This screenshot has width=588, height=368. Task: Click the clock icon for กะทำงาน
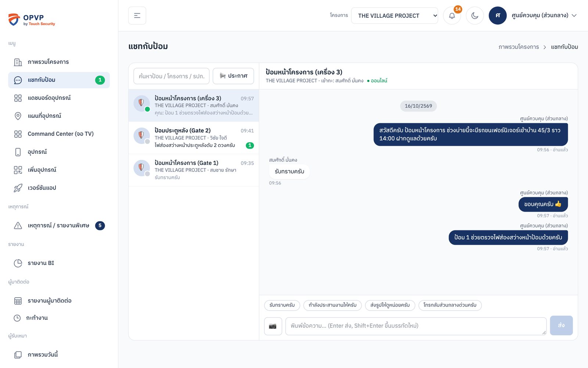pos(17,318)
